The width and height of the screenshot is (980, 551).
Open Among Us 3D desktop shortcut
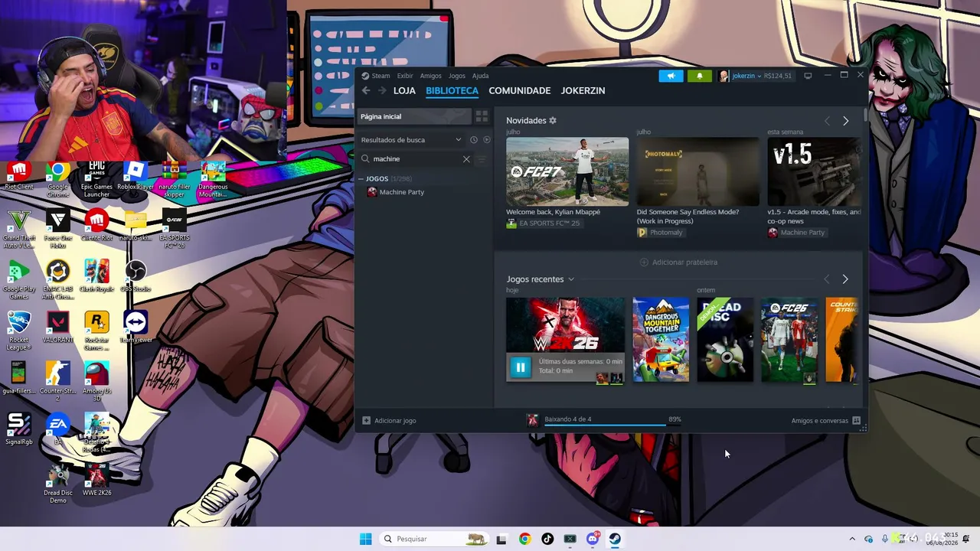coord(96,381)
